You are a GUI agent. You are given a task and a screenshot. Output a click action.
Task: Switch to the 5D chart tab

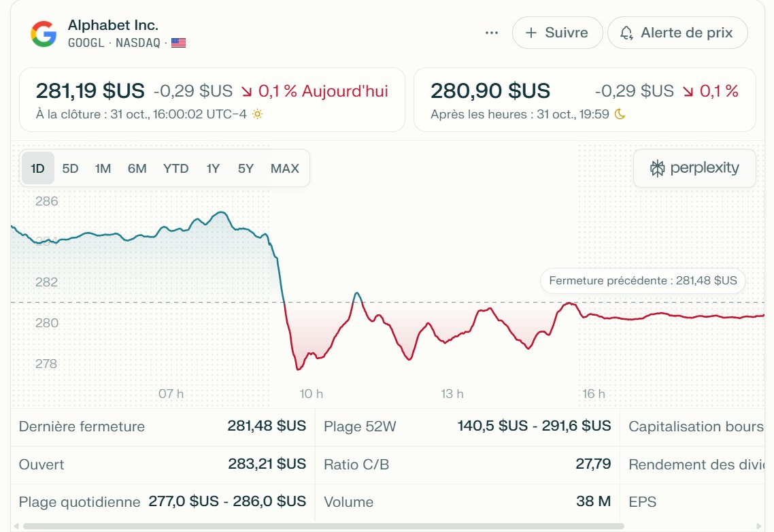coord(70,168)
